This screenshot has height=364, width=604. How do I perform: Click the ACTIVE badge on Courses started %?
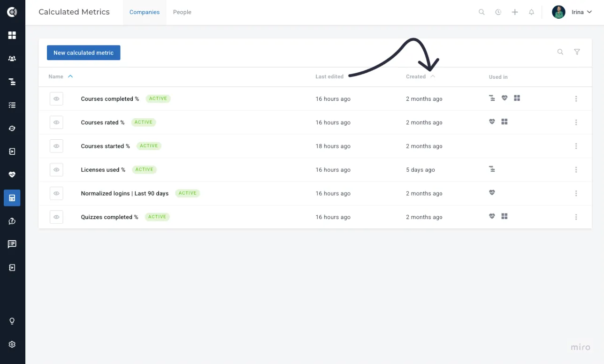point(149,146)
